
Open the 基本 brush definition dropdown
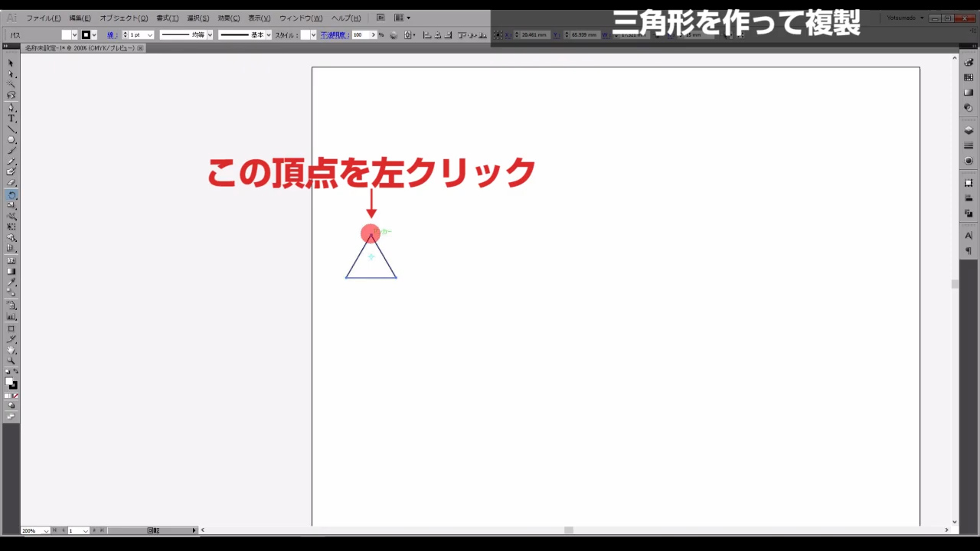pos(268,35)
